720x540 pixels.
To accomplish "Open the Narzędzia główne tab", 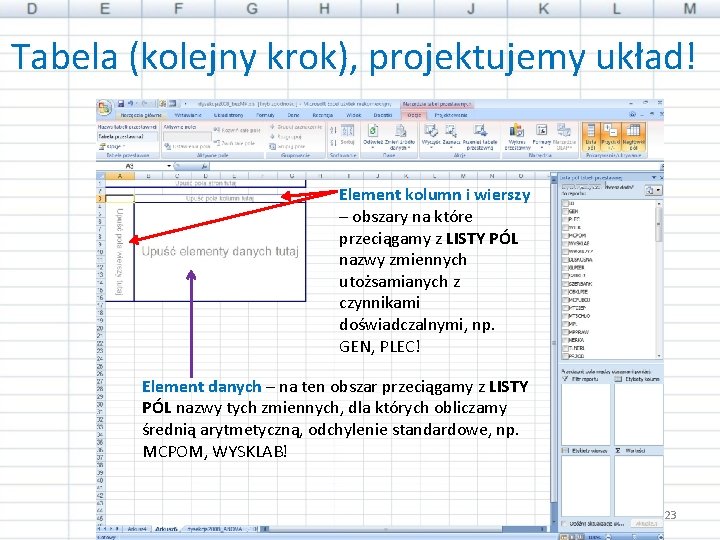I will 141,115.
